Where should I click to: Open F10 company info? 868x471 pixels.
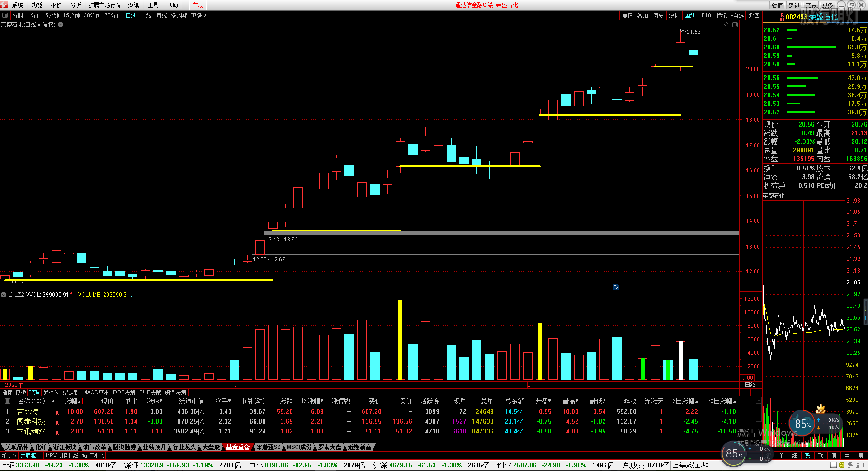(x=706, y=15)
